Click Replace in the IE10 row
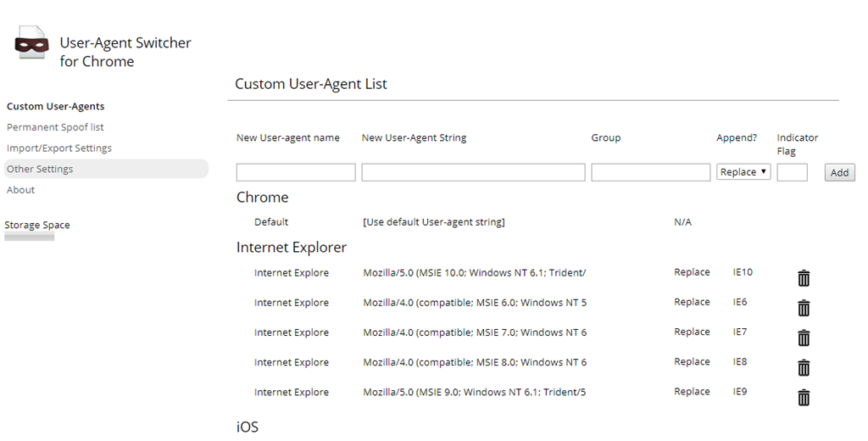 point(692,272)
